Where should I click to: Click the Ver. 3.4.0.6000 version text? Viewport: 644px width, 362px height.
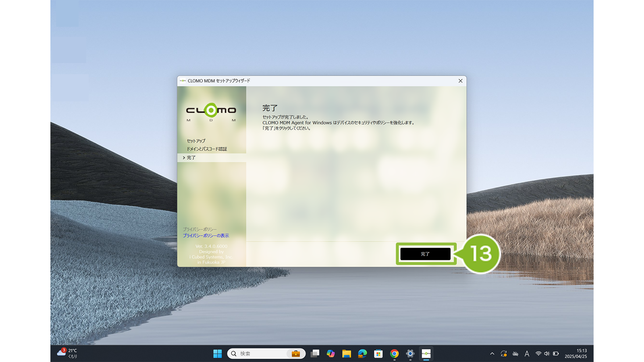click(212, 246)
